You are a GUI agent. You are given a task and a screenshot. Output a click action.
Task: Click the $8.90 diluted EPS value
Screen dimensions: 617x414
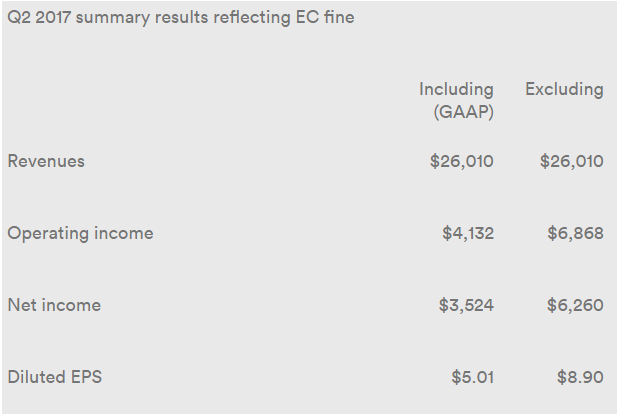tap(580, 377)
